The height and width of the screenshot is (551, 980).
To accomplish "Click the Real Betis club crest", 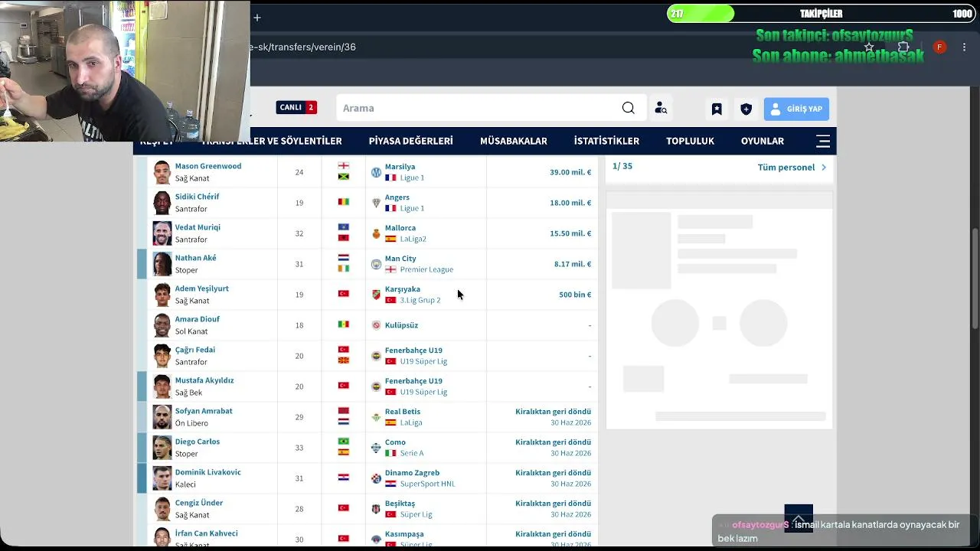I will 376,417.
